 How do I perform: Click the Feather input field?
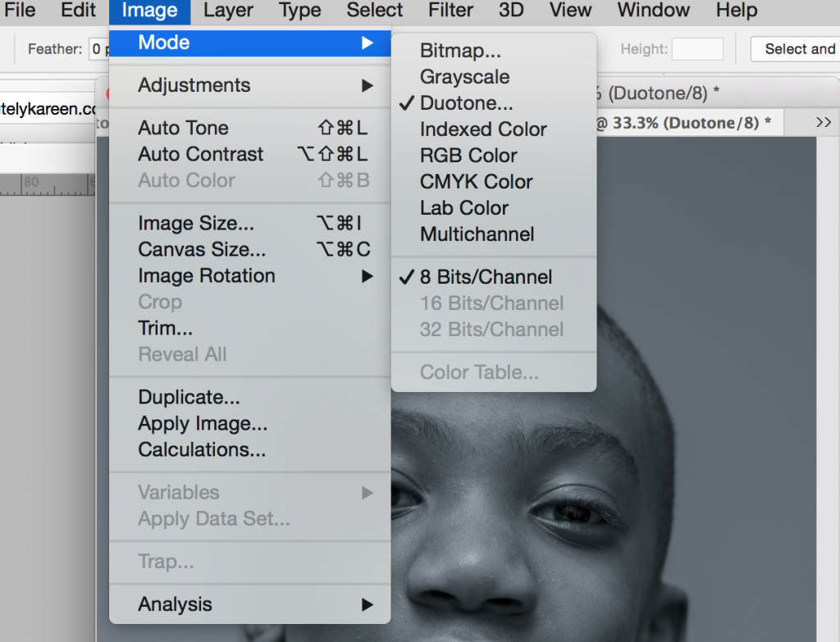coord(99,49)
